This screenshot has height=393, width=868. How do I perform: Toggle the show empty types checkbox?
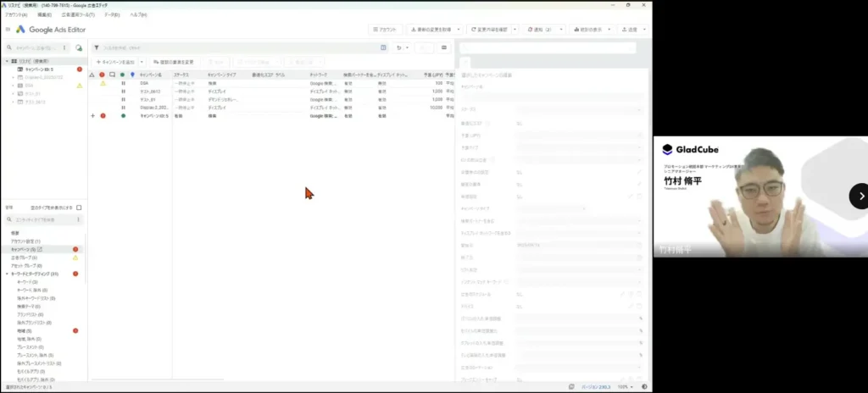79,208
